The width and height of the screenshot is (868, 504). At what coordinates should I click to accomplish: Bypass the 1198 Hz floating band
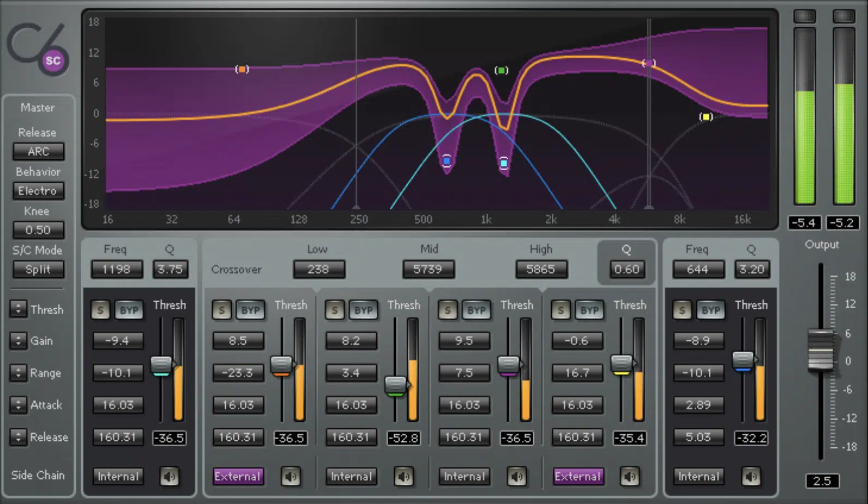tap(129, 310)
